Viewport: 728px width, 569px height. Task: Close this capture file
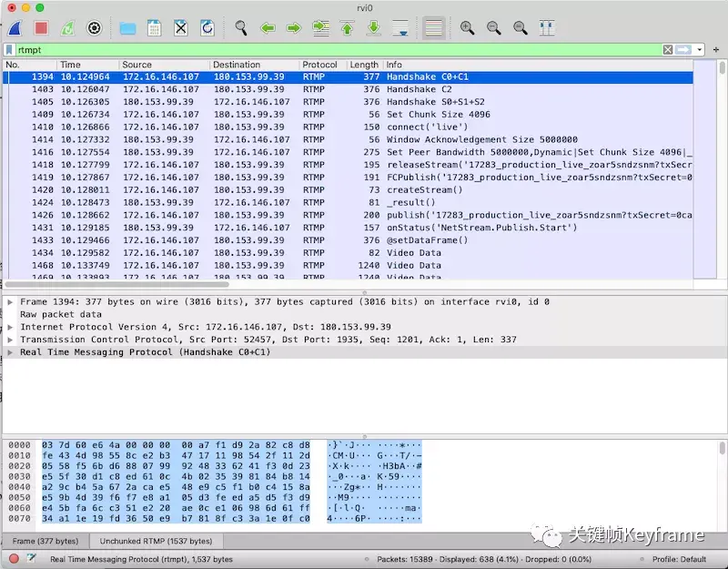(180, 28)
